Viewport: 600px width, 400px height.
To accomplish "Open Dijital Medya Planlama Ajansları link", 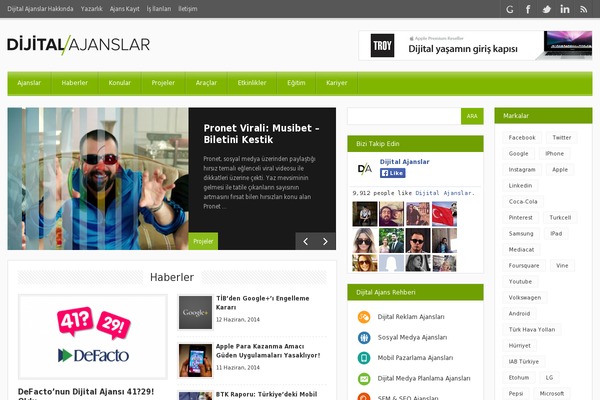I will [x=424, y=379].
